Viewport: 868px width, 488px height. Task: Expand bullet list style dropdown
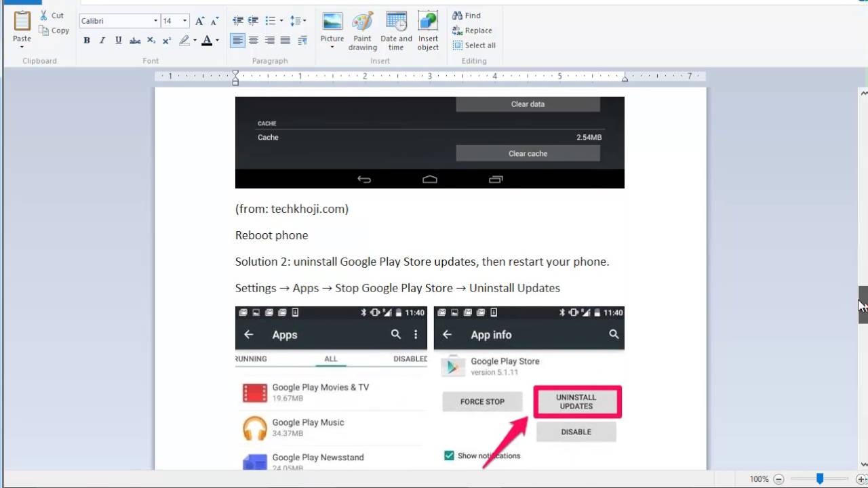pyautogui.click(x=281, y=21)
